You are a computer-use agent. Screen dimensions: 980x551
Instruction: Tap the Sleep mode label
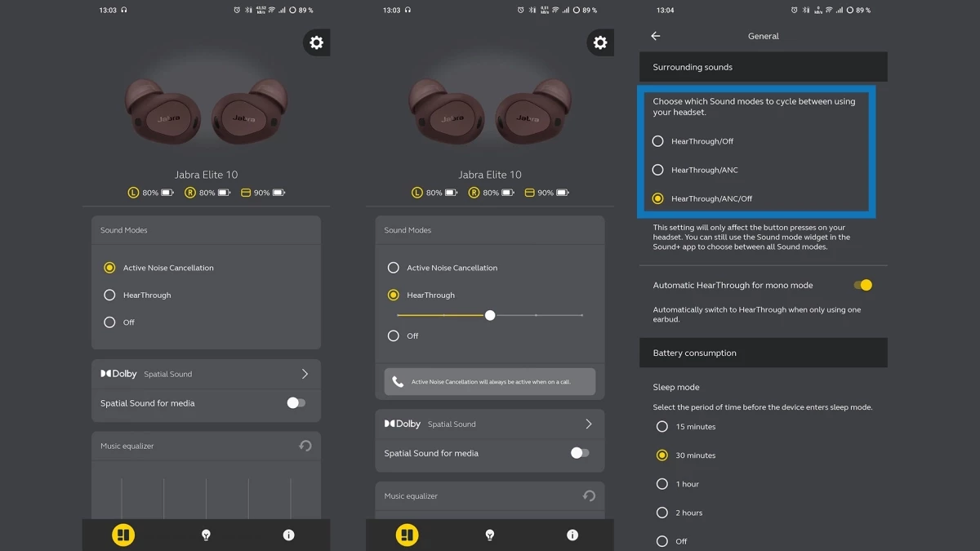pyautogui.click(x=676, y=387)
